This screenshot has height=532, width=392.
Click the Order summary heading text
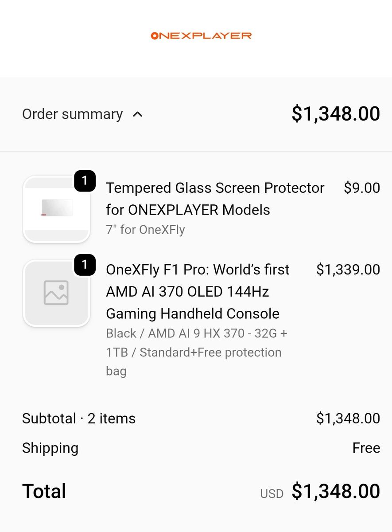[x=72, y=114]
